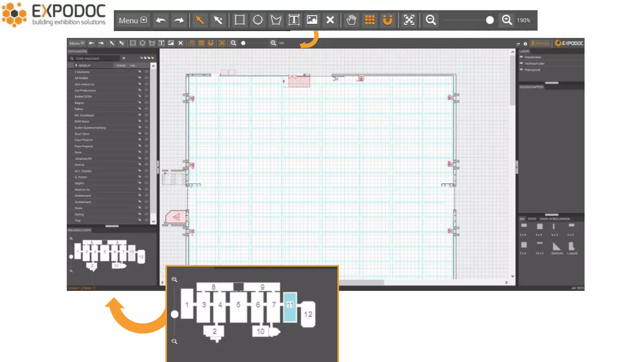
Task: Switch to the PICTO tab
Action: coord(532,219)
